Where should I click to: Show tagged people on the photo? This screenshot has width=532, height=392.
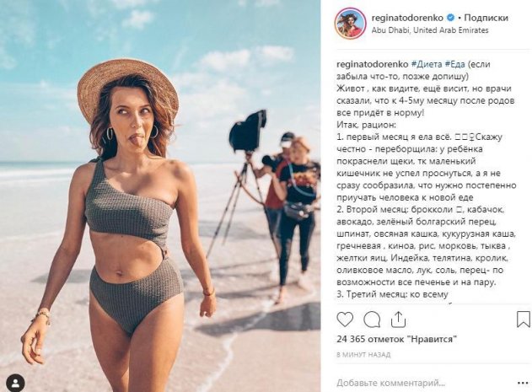point(15,382)
